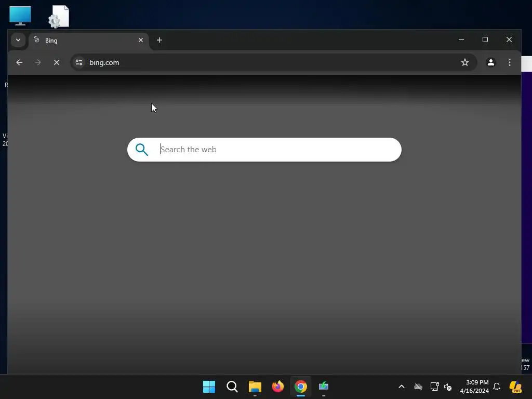Minimize the Chrome window
Viewport: 532px width, 399px height.
pos(461,39)
